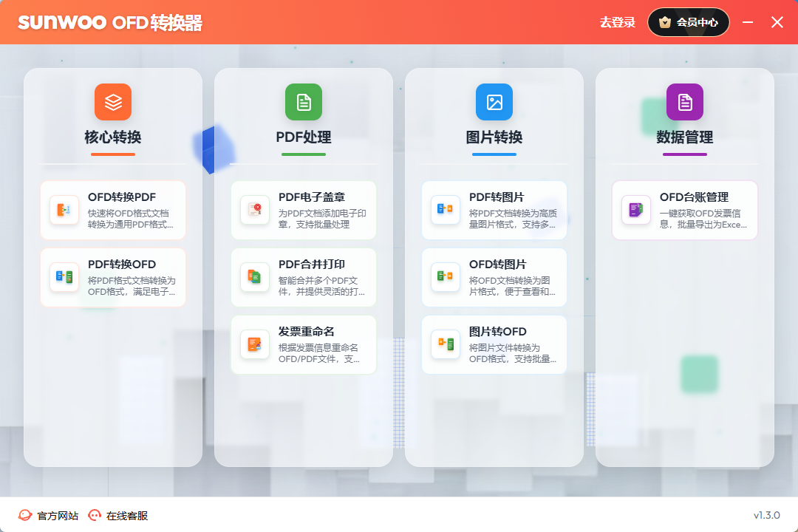Click the green PDF处理 category icon

pos(304,102)
